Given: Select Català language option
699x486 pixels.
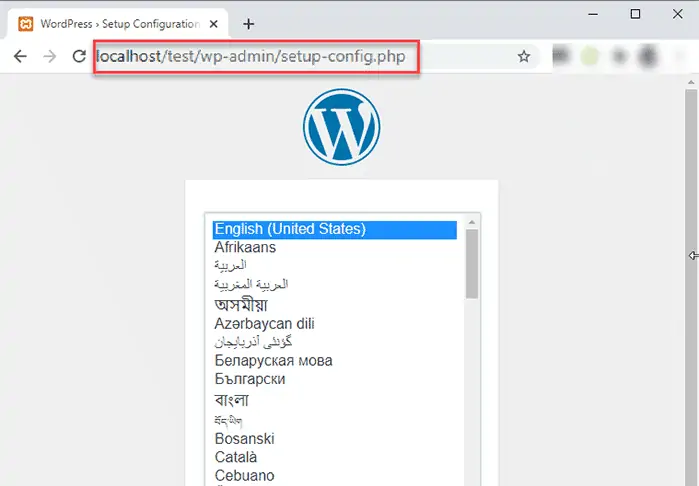Looking at the screenshot, I should point(335,457).
